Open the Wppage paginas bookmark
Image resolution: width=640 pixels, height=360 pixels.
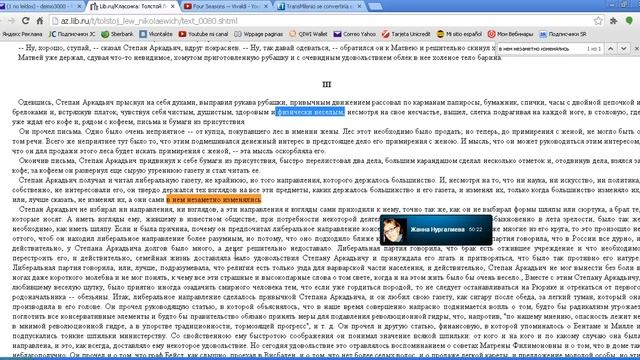pos(258,34)
